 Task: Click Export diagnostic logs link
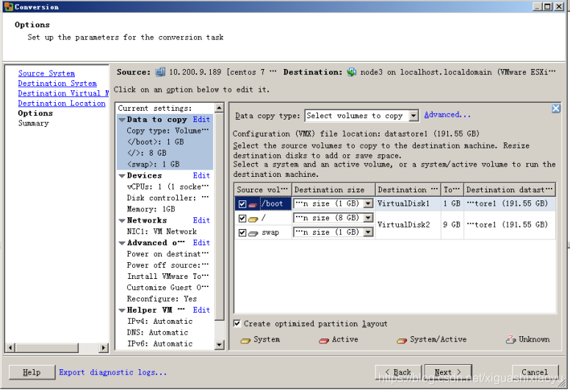[x=112, y=372]
